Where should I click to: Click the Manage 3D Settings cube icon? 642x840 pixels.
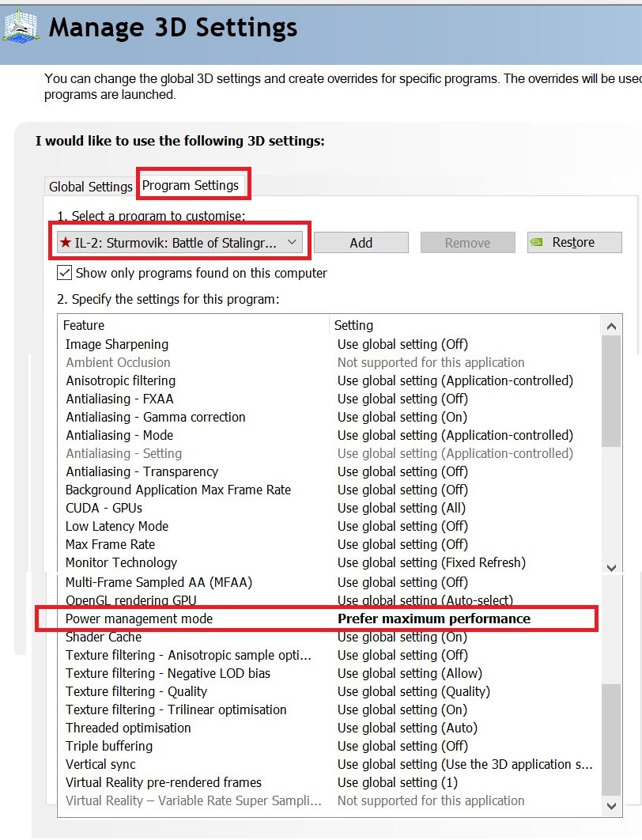21,27
